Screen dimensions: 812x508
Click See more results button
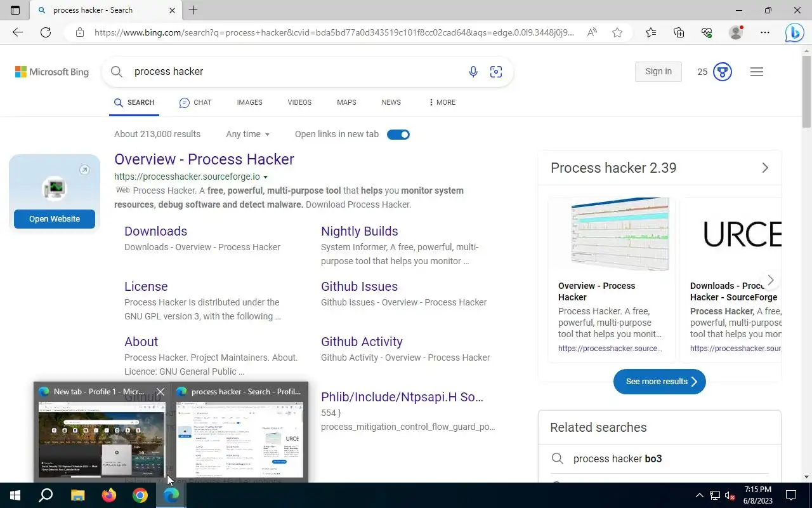(660, 382)
